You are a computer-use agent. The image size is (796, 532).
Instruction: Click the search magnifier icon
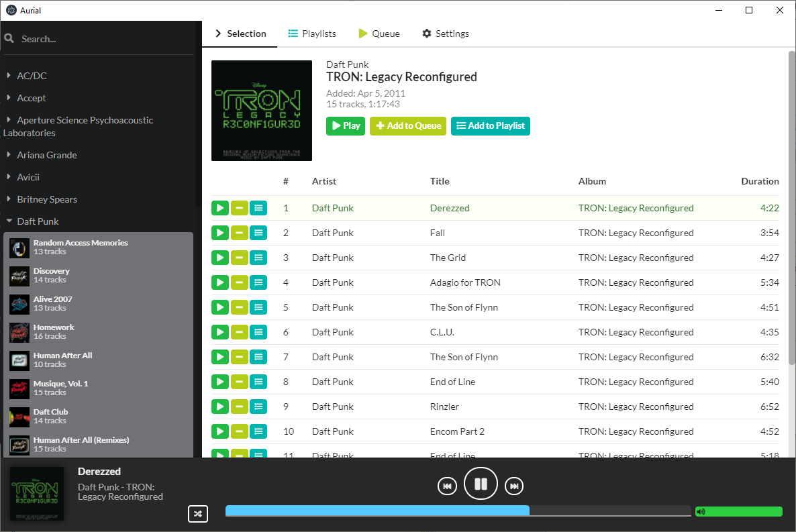9,38
